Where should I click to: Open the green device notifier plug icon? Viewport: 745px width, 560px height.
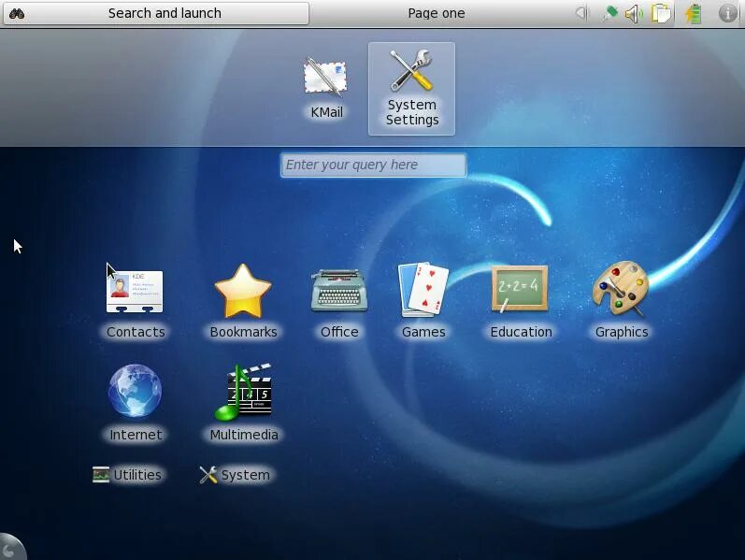(x=609, y=13)
